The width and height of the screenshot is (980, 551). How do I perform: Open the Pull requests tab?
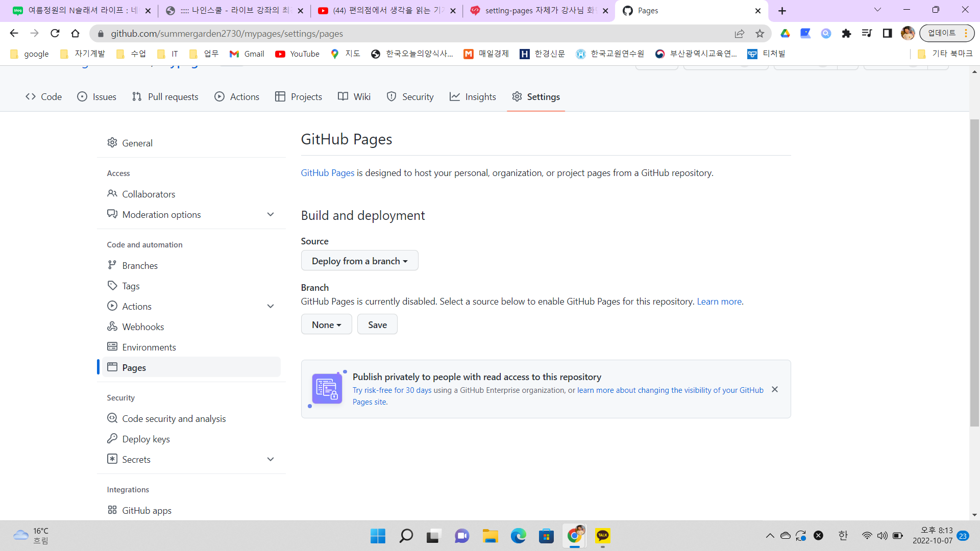pyautogui.click(x=165, y=97)
